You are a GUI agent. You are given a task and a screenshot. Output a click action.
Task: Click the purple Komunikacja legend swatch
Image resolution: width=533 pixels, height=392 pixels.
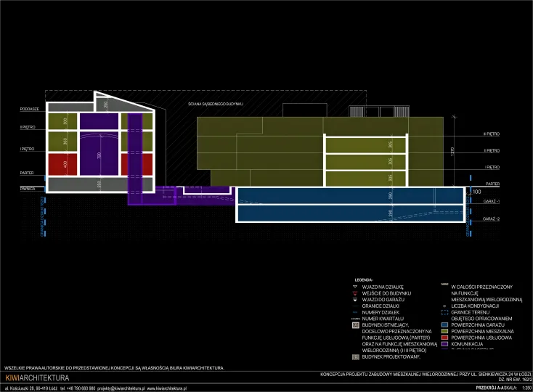(444, 345)
